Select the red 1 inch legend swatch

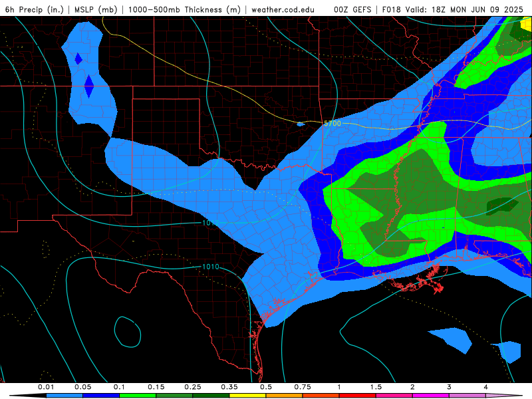358,396
